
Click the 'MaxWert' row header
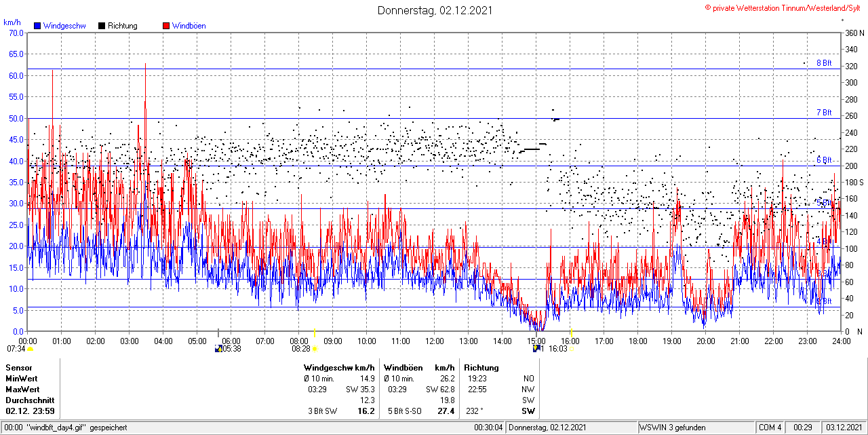pos(23,389)
